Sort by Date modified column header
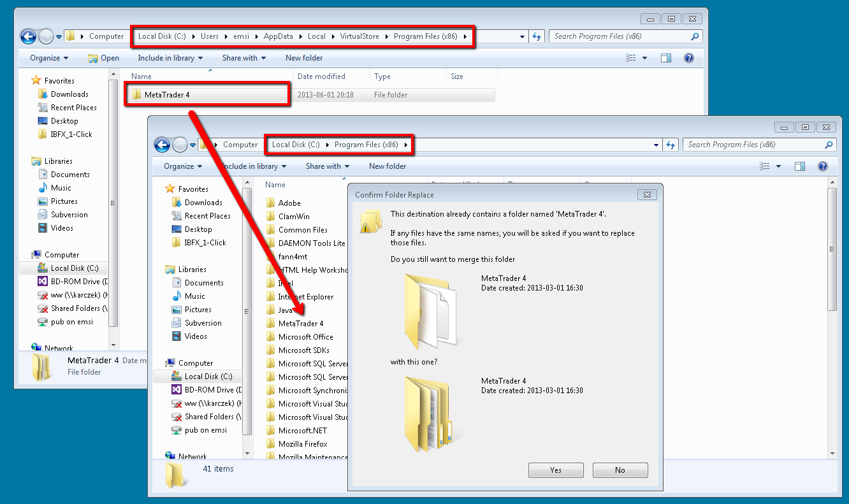849x504 pixels. (321, 76)
